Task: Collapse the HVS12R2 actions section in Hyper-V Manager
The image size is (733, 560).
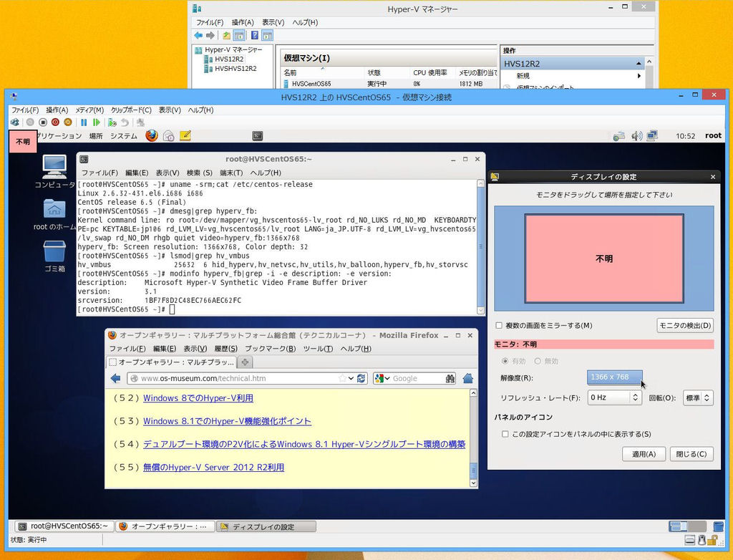Action: [639, 64]
